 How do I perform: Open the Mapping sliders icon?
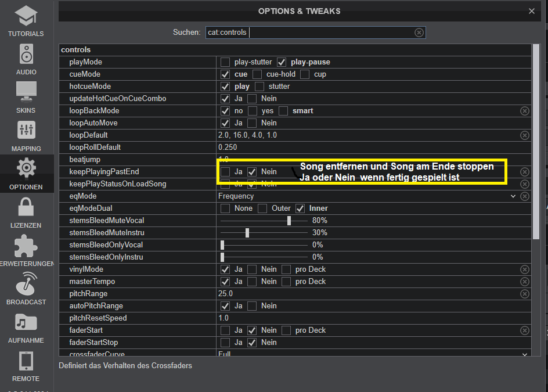coord(26,130)
